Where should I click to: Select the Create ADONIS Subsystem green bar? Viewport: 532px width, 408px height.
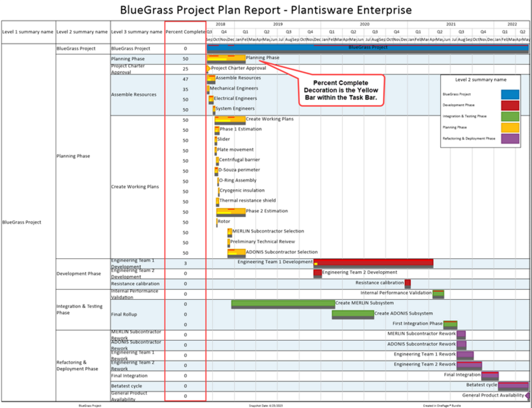[353, 314]
